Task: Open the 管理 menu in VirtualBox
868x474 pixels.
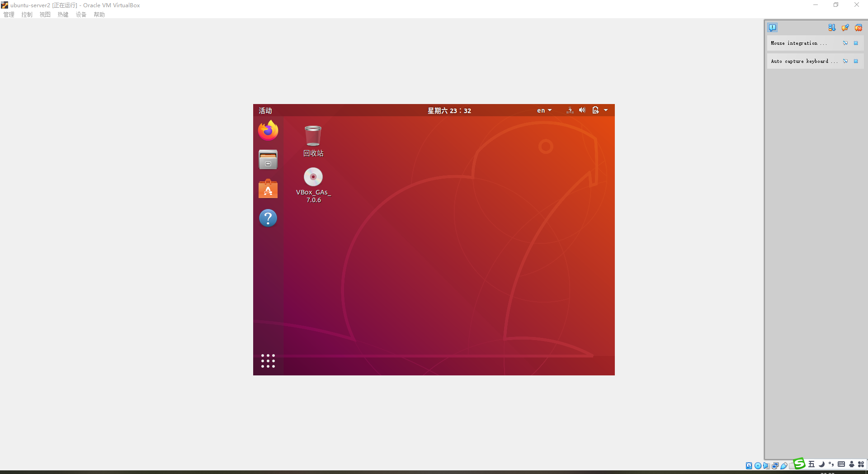Action: pos(9,14)
